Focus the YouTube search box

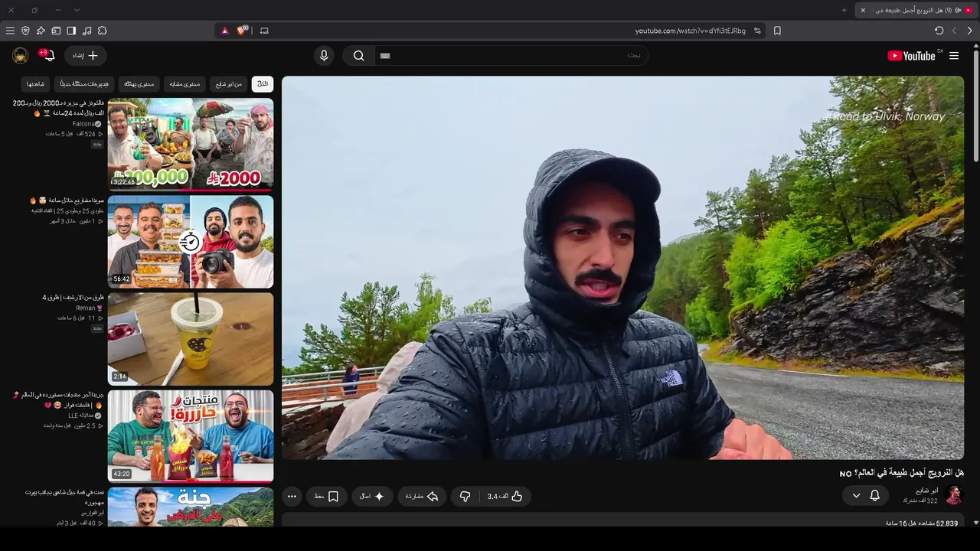(511, 55)
